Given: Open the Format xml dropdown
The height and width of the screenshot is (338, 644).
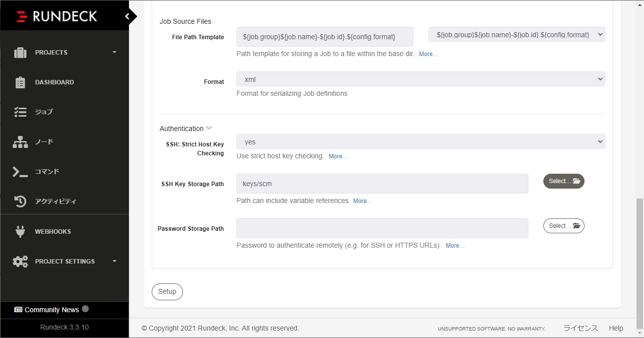Looking at the screenshot, I should click(421, 79).
